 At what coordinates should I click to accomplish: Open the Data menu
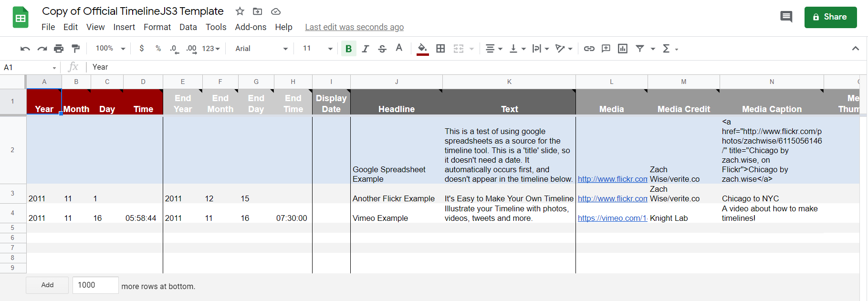(x=188, y=27)
